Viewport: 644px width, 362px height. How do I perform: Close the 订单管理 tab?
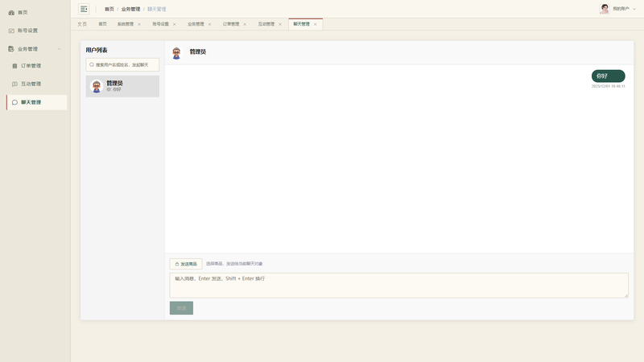(245, 24)
